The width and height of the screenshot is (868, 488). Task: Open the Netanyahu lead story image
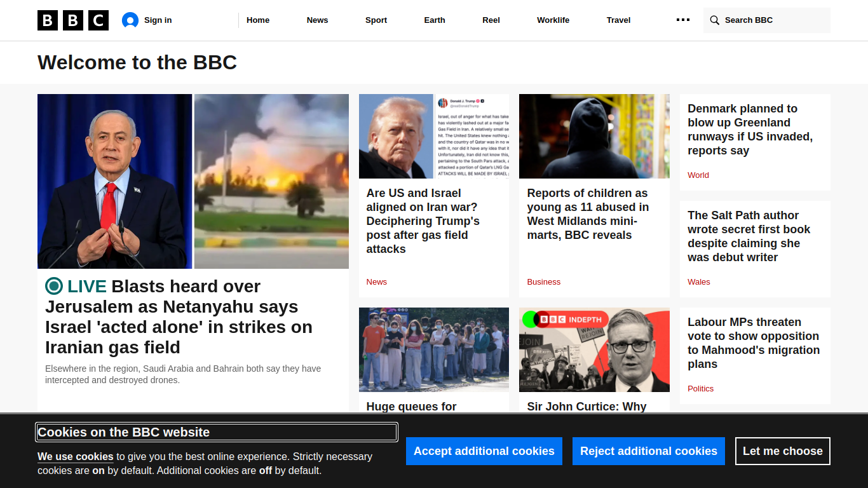pos(193,181)
